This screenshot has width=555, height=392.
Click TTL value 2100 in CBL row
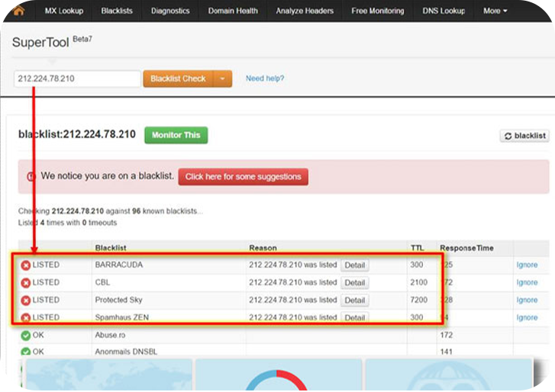click(x=418, y=282)
